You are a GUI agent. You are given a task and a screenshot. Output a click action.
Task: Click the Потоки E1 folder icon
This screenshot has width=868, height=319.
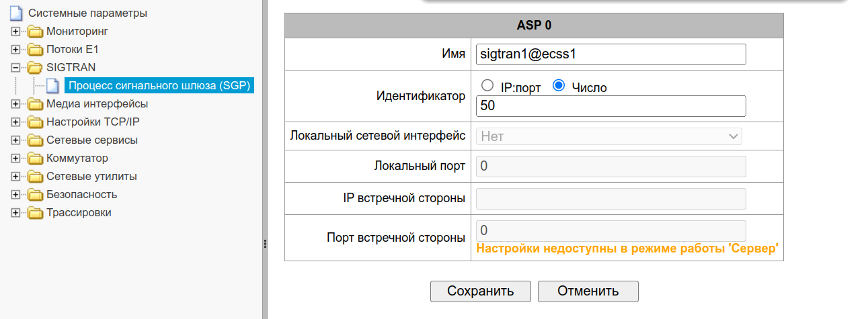pos(35,49)
